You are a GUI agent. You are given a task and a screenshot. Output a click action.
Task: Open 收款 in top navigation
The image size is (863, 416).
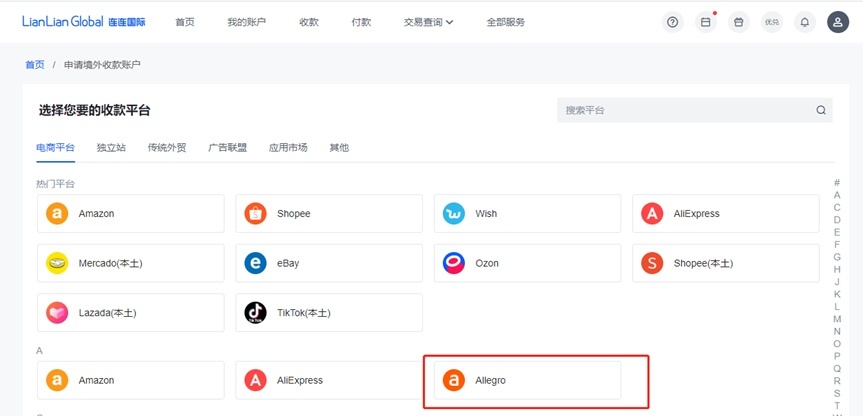[x=309, y=23]
